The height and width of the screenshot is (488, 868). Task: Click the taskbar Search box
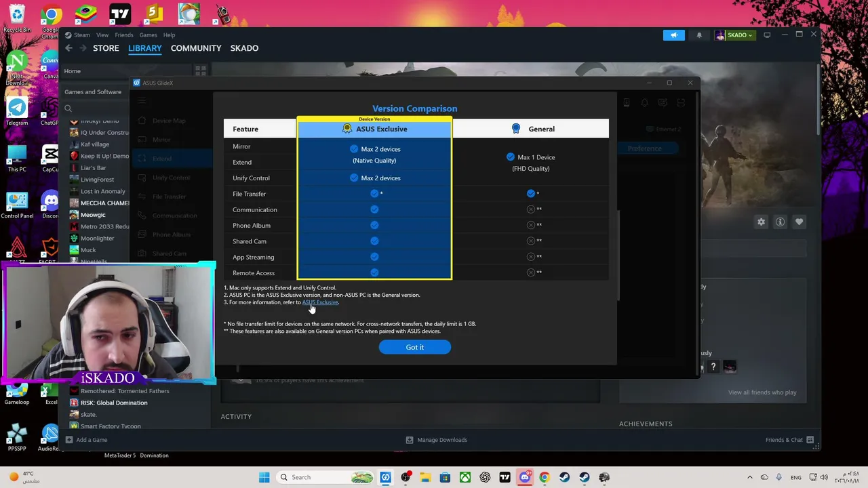tap(325, 477)
